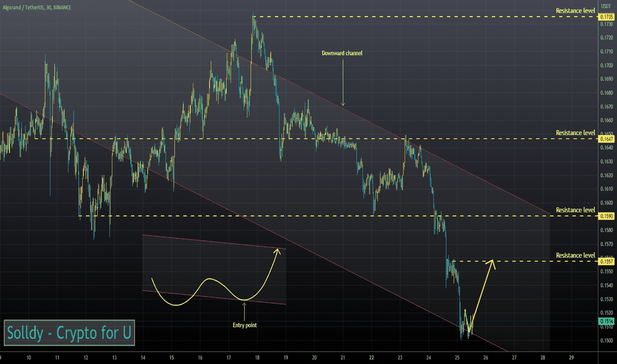Click the 0.1640 price axis value
The image size is (617, 364).
point(606,148)
